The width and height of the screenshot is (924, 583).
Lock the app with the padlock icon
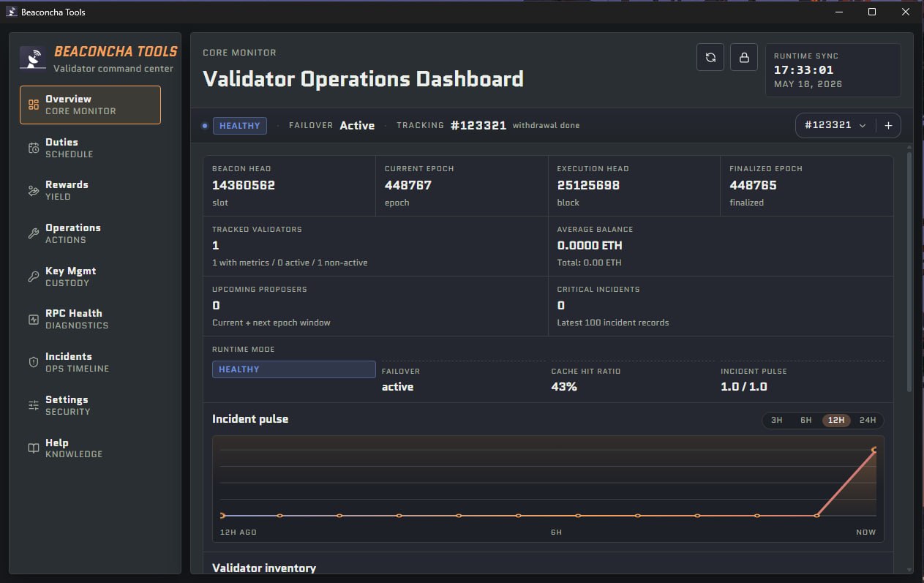(x=744, y=57)
